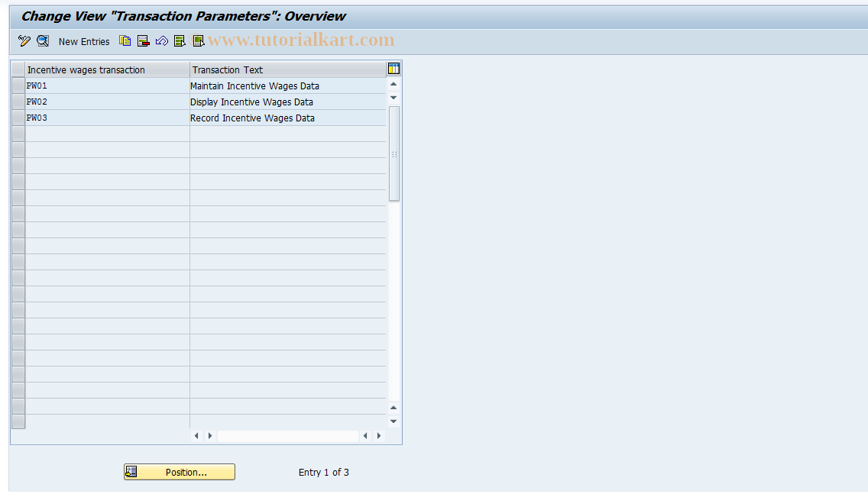
Task: Click the Copy As icon
Action: coord(125,41)
